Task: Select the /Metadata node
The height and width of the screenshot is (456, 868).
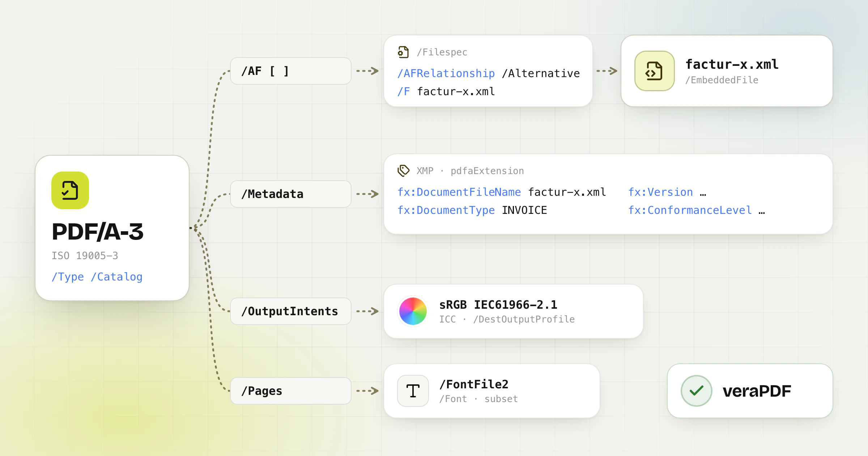Action: coord(291,194)
